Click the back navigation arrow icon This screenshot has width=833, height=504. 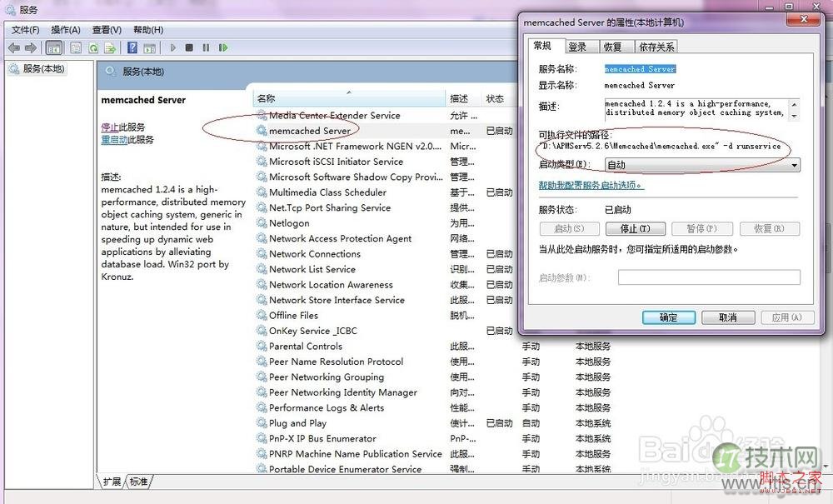(13, 47)
